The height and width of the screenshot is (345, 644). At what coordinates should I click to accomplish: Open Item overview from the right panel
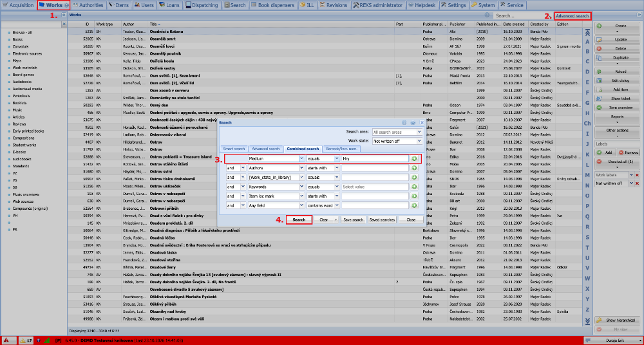[618, 107]
